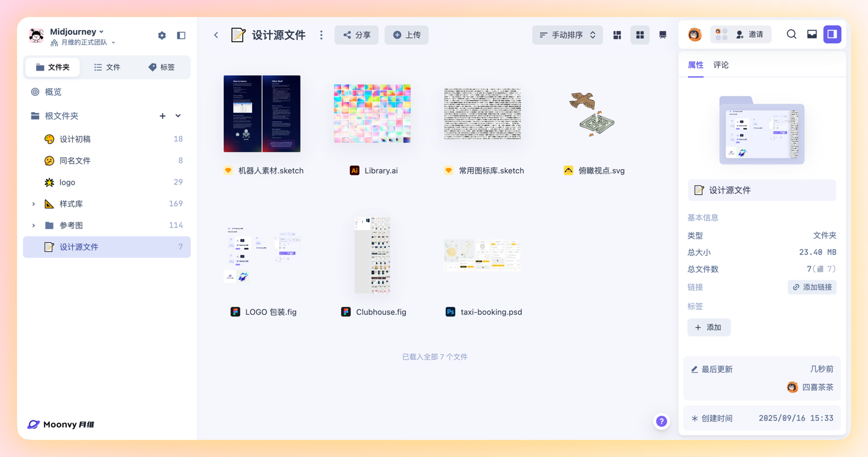The height and width of the screenshot is (457, 868).
Task: Expand the 参考图 folder tree
Action: click(x=34, y=226)
